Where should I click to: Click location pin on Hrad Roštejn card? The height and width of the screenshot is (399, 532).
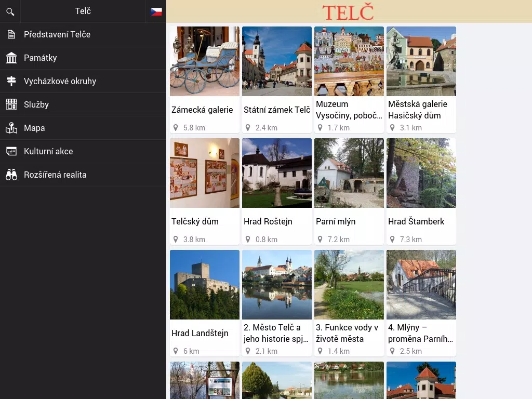pos(248,239)
